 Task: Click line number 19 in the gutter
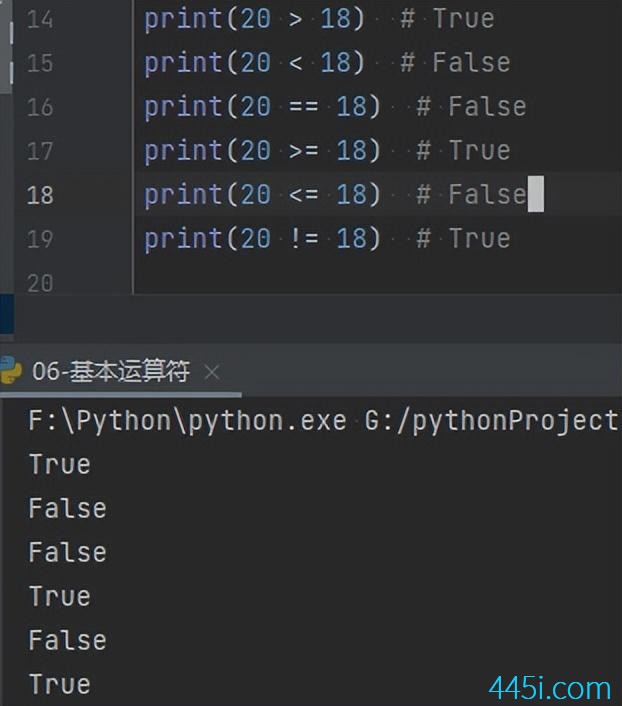tap(40, 238)
